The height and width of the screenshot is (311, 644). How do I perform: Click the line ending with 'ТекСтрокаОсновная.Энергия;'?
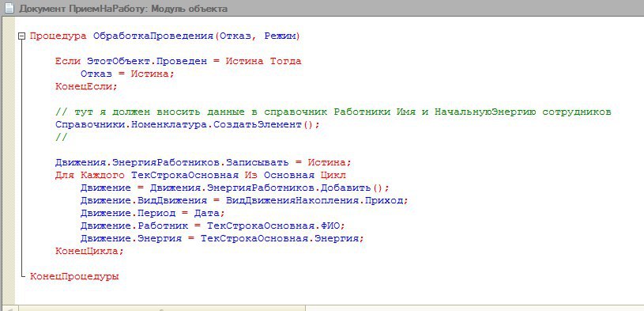(222, 239)
